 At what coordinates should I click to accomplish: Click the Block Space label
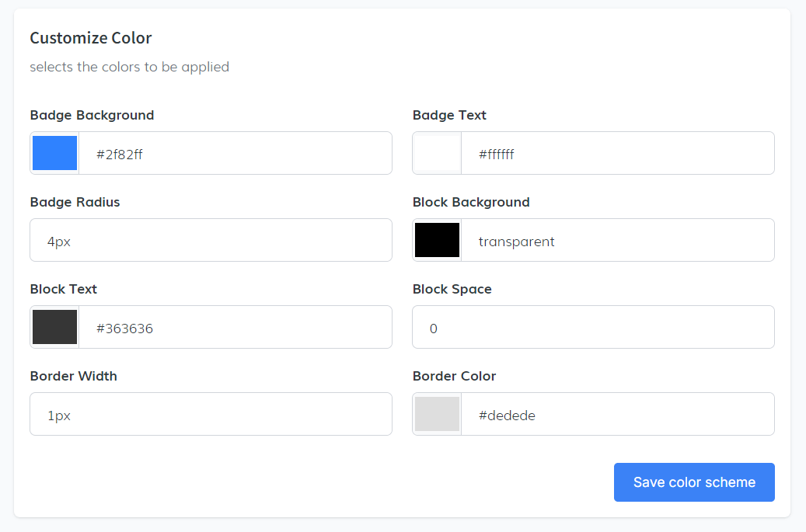tap(452, 289)
